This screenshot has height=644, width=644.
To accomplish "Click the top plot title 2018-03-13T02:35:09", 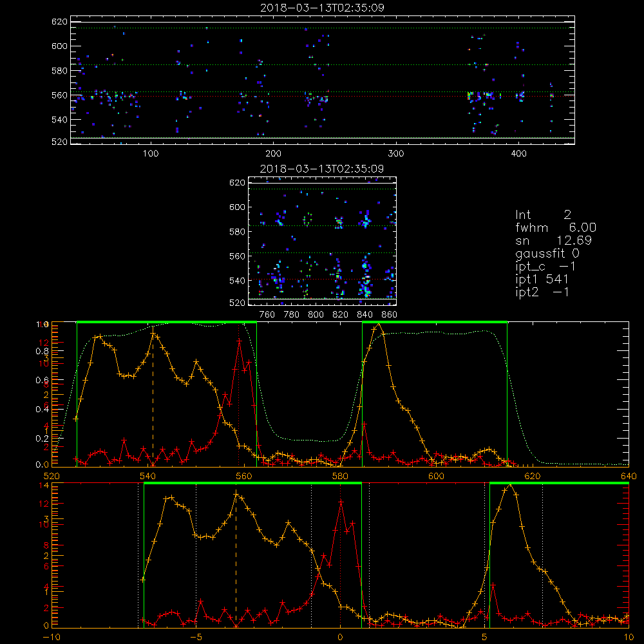I will click(x=322, y=8).
